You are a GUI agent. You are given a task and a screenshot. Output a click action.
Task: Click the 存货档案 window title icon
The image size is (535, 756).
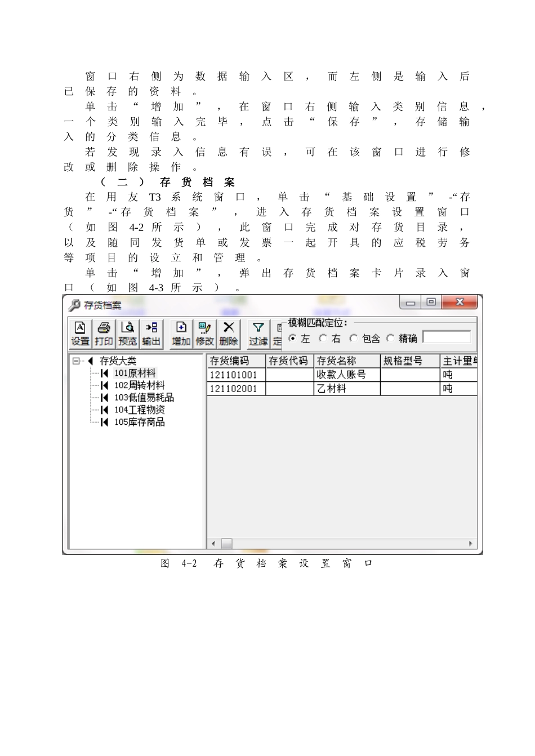[74, 305]
